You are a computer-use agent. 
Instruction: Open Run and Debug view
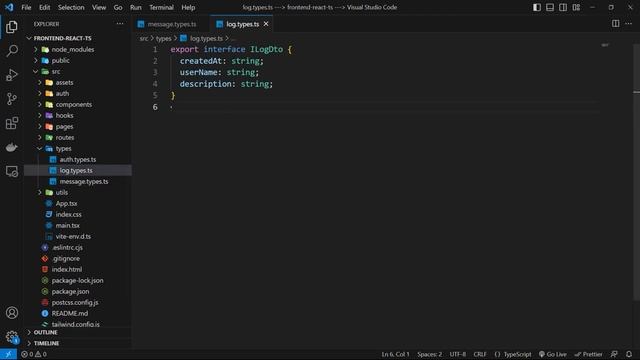point(12,75)
